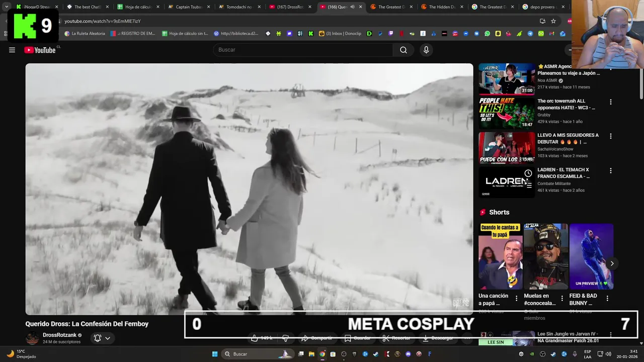644x362 pixels.
Task: Open Steam from the taskbar
Action: click(x=376, y=354)
